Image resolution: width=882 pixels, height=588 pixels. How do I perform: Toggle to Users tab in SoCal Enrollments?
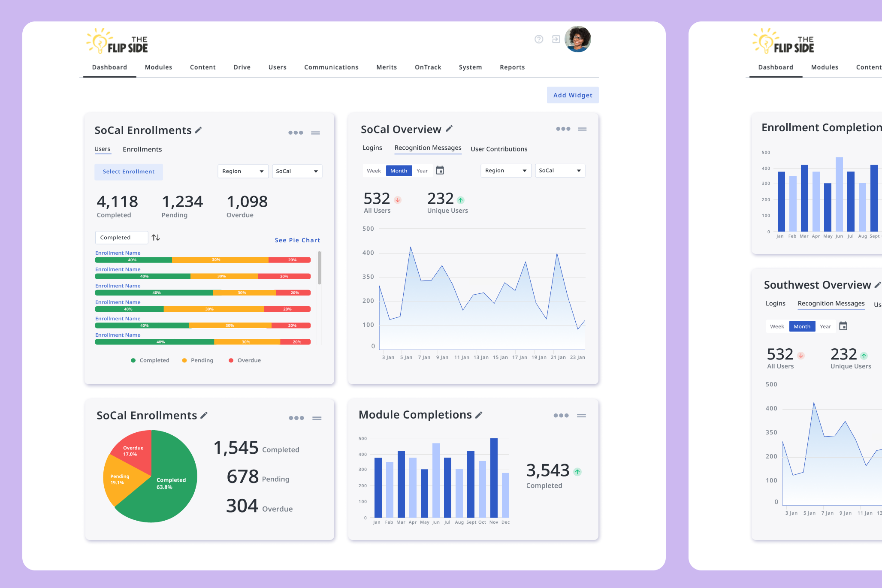pyautogui.click(x=103, y=148)
